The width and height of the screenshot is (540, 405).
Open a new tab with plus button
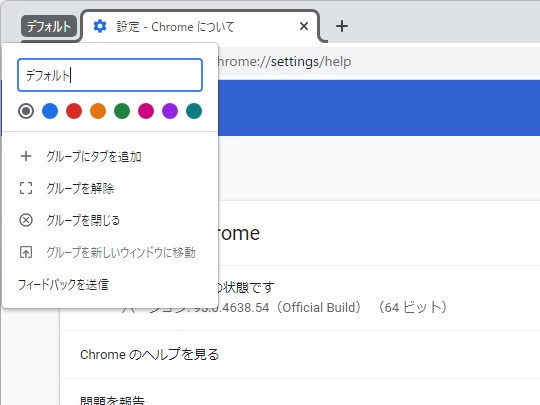pyautogui.click(x=342, y=26)
